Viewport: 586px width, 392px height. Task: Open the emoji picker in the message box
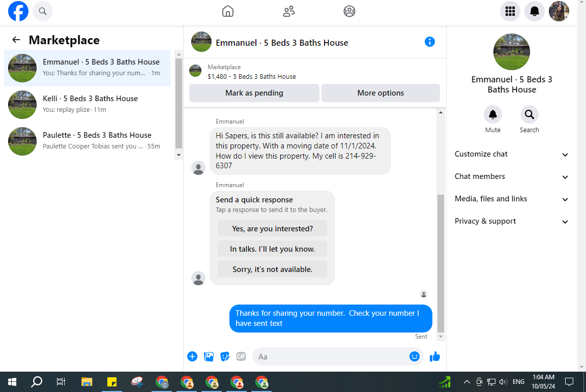pyautogui.click(x=414, y=356)
